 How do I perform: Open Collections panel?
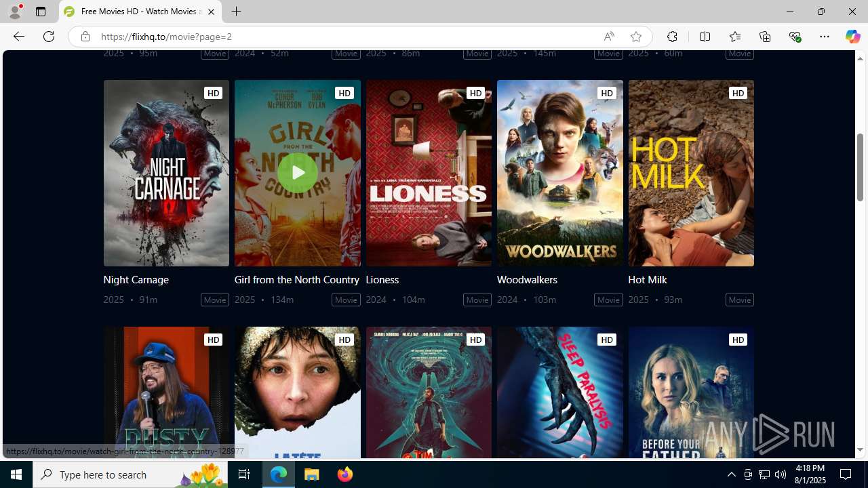pyautogui.click(x=765, y=37)
